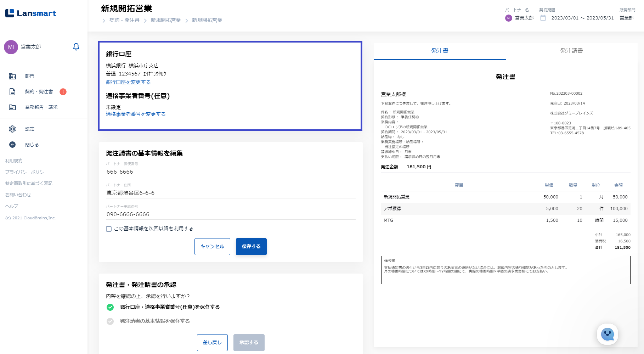Open the プライバシーポリシー link
Viewport: 644px width, 354px height.
[27, 172]
